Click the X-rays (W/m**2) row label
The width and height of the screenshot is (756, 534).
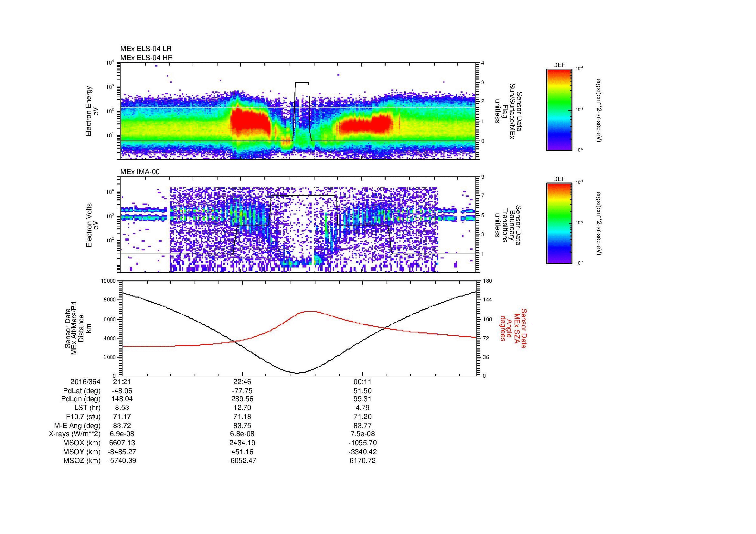[75, 434]
